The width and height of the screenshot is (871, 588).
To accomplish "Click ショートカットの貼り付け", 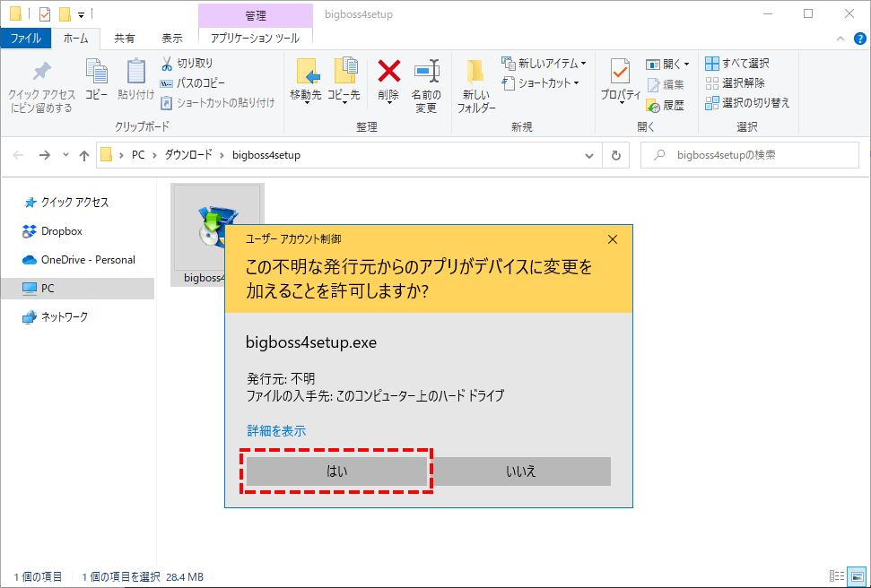I will [x=217, y=103].
